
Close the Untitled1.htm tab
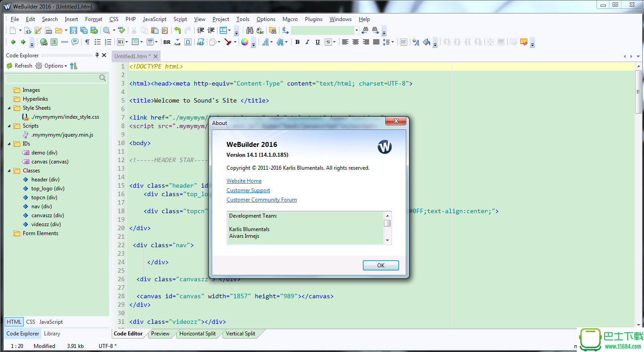click(156, 56)
